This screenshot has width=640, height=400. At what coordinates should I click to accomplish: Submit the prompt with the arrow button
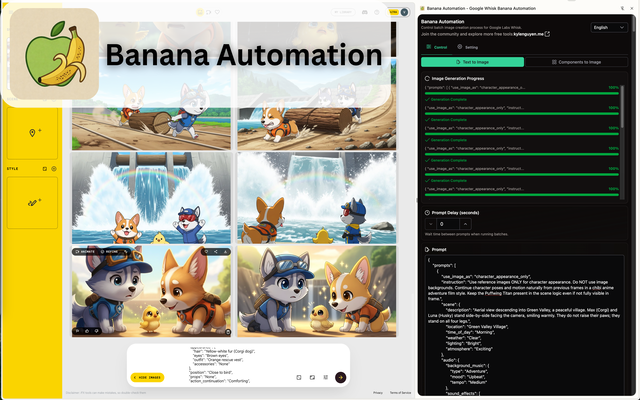(x=340, y=378)
